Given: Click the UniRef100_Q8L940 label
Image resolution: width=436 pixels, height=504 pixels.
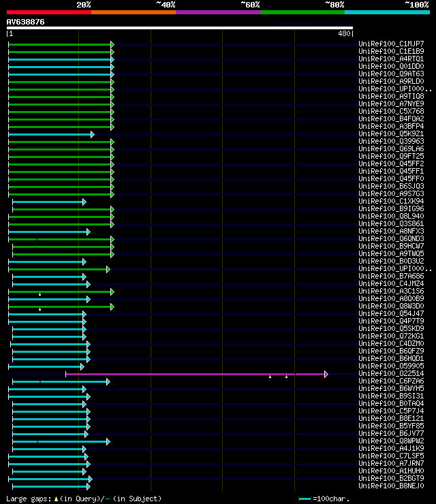Looking at the screenshot, I should (x=391, y=216).
